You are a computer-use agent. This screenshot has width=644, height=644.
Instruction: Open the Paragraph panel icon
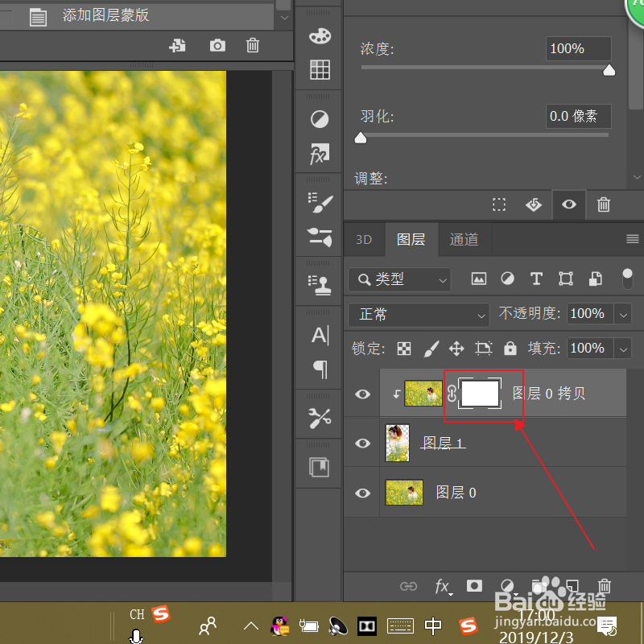[320, 369]
